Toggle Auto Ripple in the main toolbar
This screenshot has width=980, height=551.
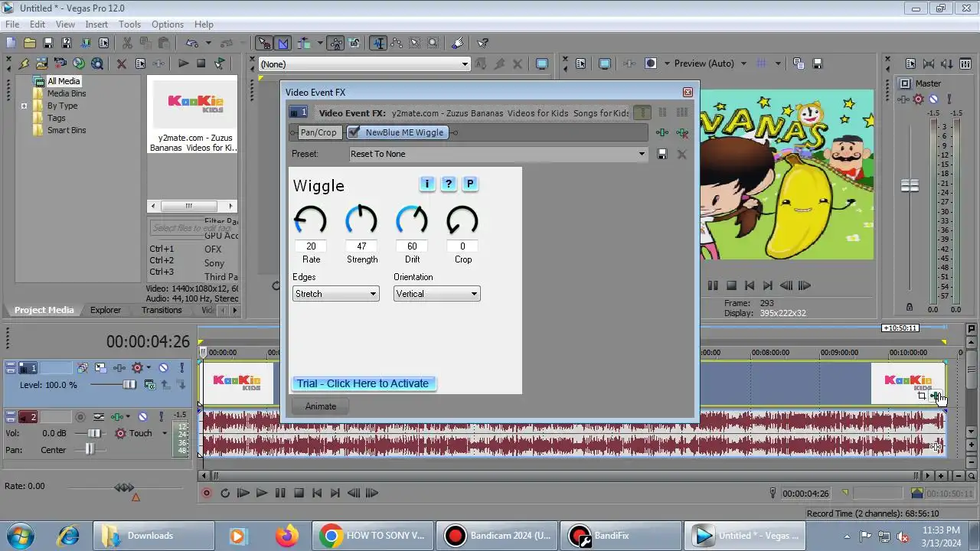(x=304, y=44)
